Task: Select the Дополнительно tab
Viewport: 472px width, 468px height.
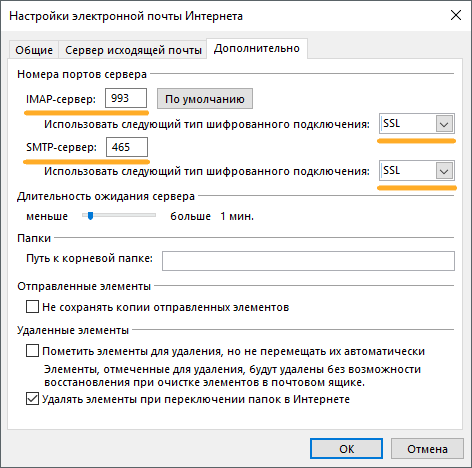Action: [257, 49]
